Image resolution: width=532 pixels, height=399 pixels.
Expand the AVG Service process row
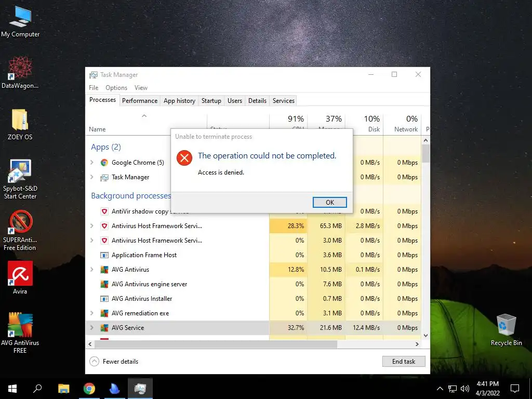pos(92,328)
